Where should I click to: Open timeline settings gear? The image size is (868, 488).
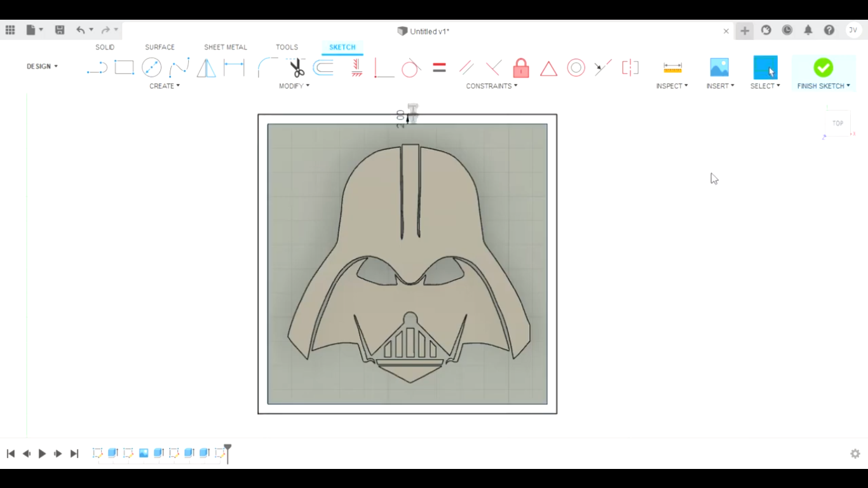click(855, 454)
